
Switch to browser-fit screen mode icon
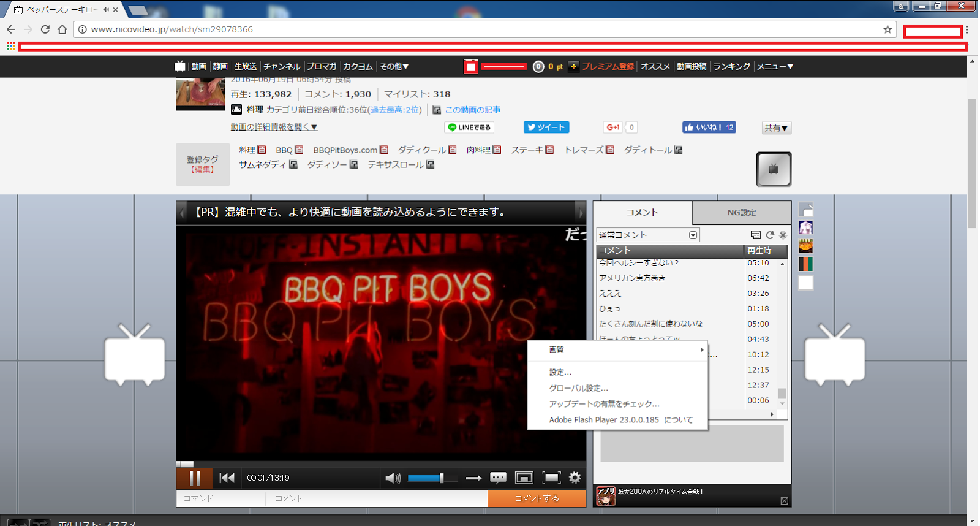coord(524,478)
